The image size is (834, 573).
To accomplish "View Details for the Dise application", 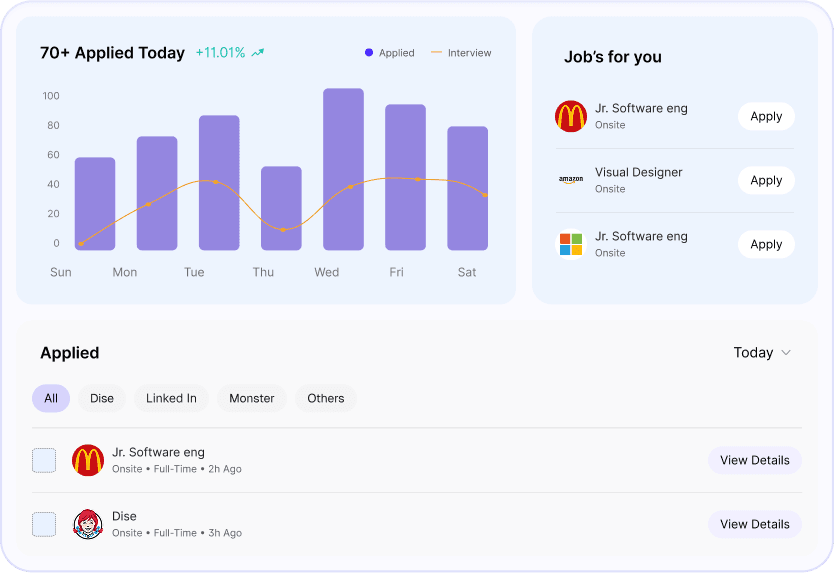I will pos(755,524).
